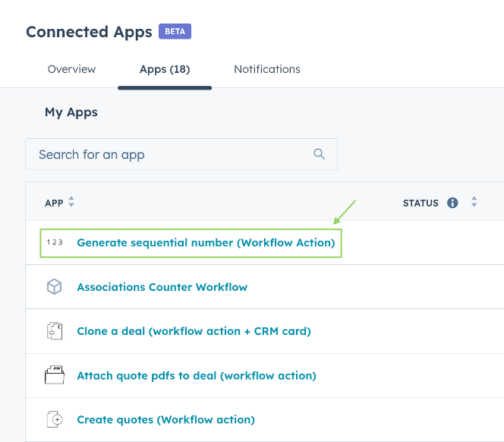Click the info icon next to STATUS

coord(452,203)
